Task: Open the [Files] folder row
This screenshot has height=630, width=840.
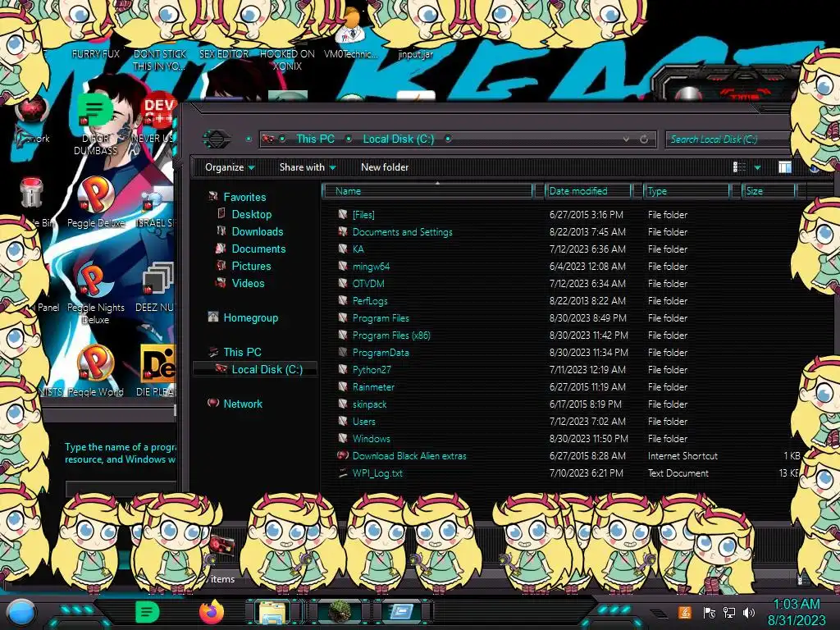Action: [563, 215]
